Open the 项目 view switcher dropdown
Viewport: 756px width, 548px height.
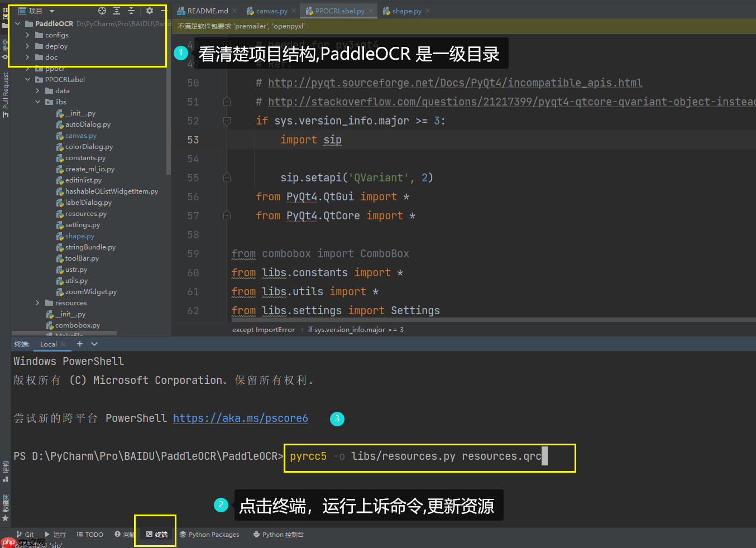coord(52,10)
